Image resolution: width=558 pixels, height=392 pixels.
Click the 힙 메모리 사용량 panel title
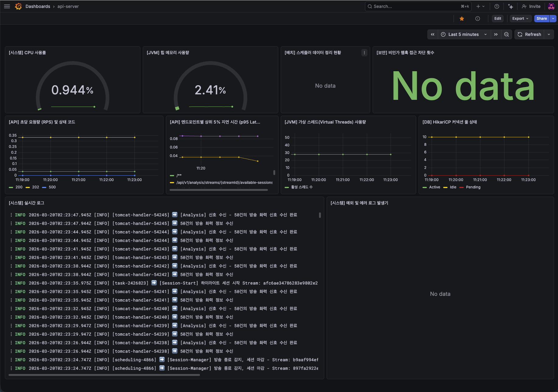pos(168,53)
